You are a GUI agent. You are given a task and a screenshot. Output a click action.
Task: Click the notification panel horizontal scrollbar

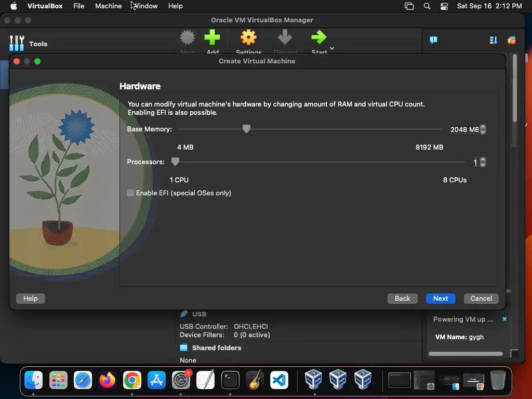pos(465,353)
